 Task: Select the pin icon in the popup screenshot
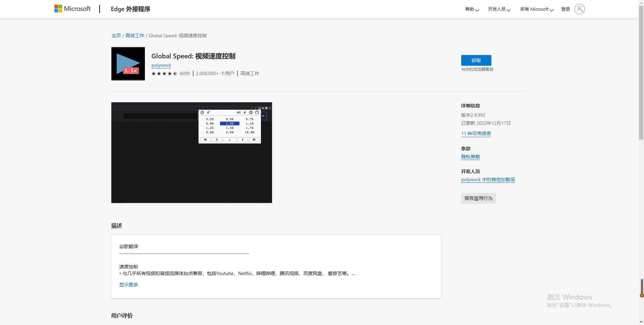(x=208, y=112)
